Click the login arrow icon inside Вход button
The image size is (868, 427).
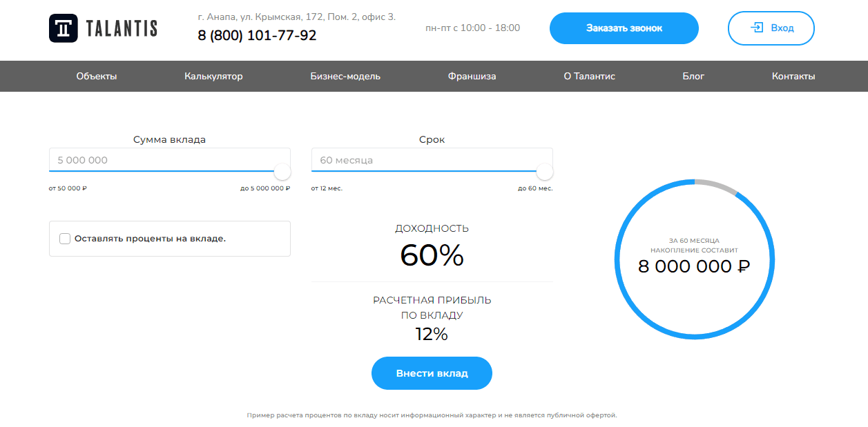pos(756,28)
